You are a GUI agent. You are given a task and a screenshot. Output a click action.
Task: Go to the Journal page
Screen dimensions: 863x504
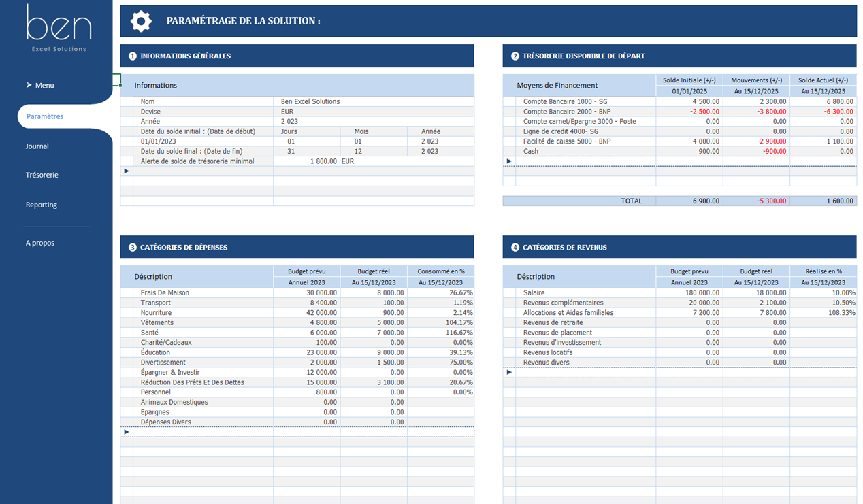pos(37,146)
